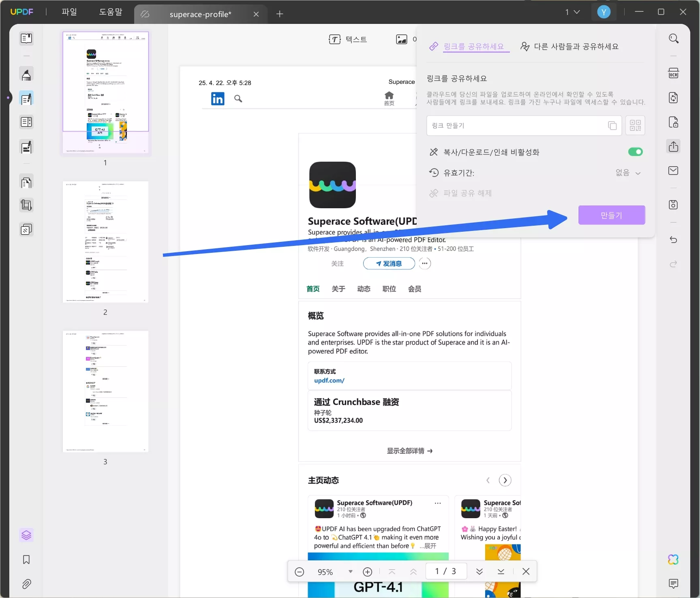
Task: Copy the generated link icon
Action: 612,126
